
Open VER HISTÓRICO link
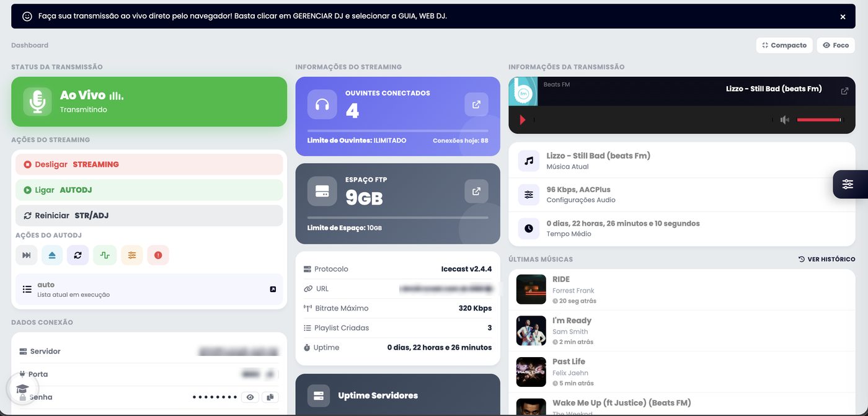[827, 259]
